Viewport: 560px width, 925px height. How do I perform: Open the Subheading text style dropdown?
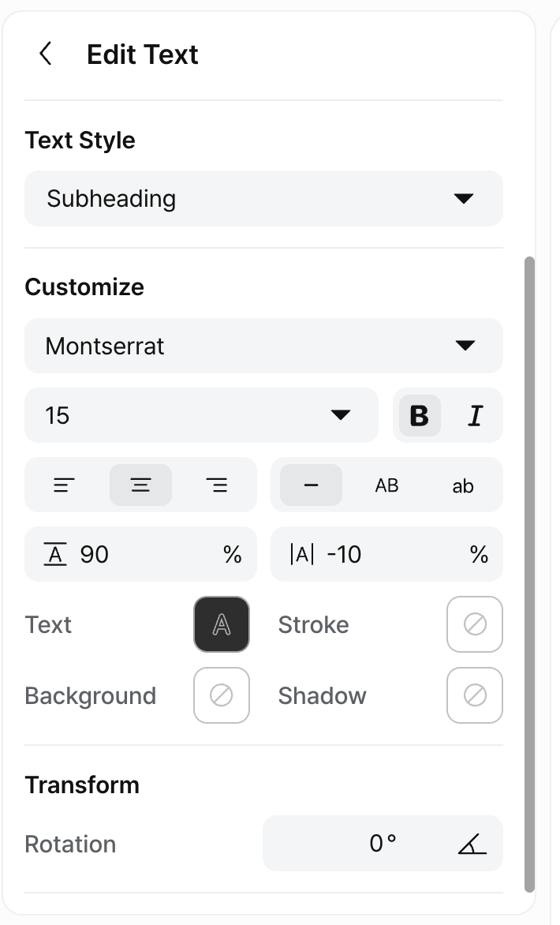(263, 199)
